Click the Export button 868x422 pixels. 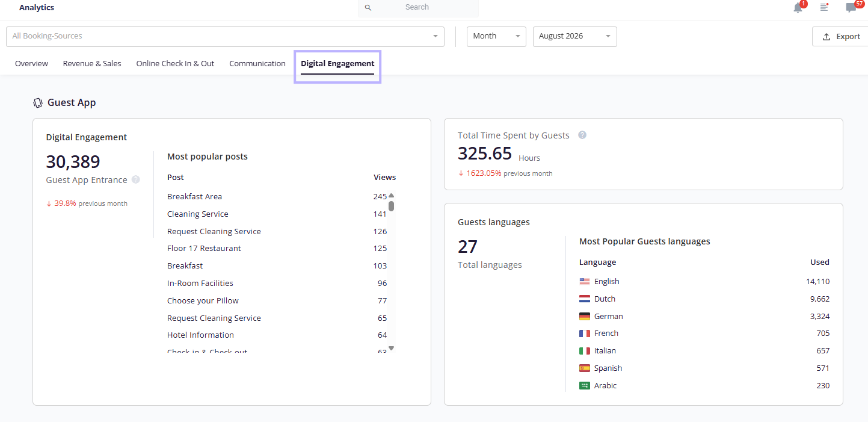click(840, 36)
